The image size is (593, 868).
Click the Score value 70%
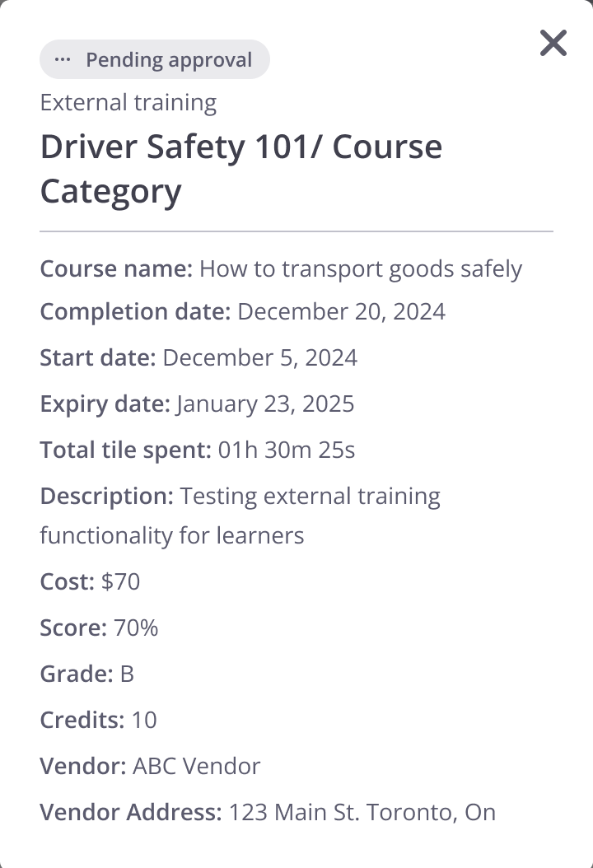coord(136,628)
